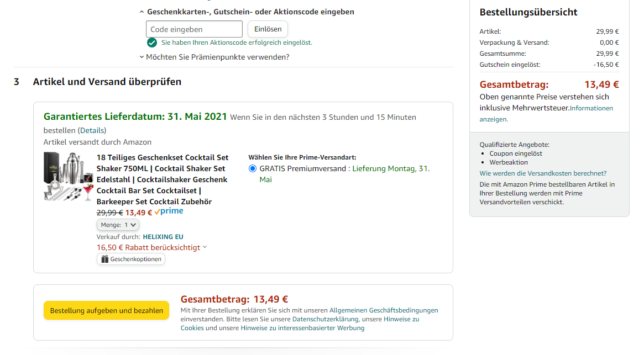Screen dimensions: 644x355
Task: Select GRATIS Premiumversand radio option
Action: point(253,169)
